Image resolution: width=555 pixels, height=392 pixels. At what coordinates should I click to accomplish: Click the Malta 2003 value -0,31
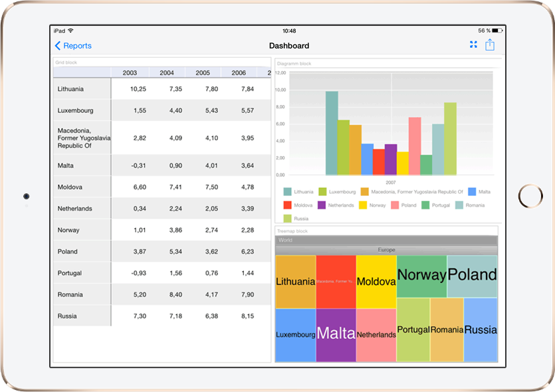138,165
